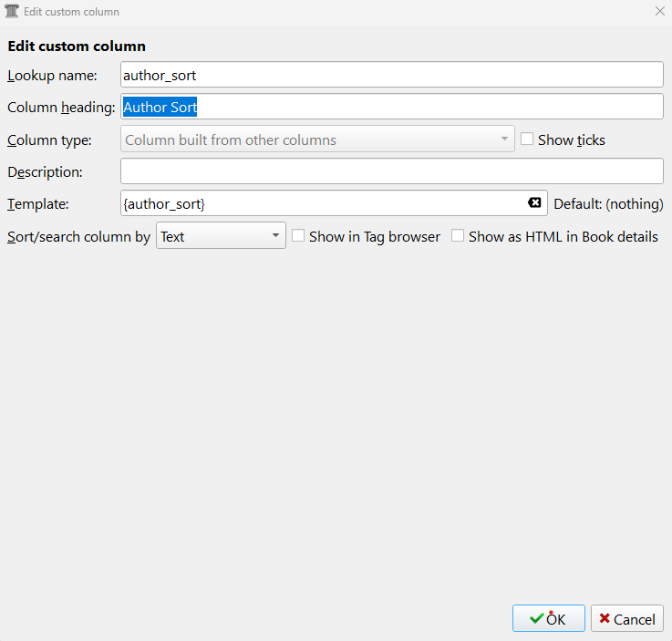The image size is (672, 641).
Task: Click the Column heading label
Action: pyautogui.click(x=61, y=107)
